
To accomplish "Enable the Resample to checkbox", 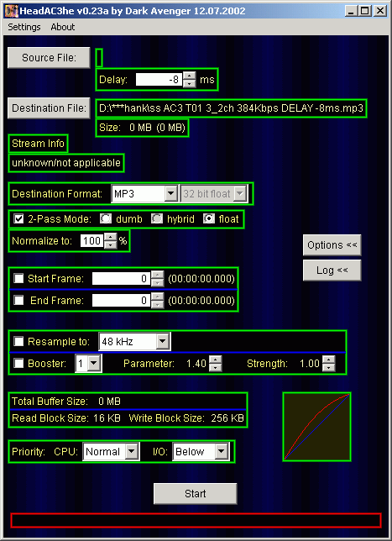I will click(18, 342).
